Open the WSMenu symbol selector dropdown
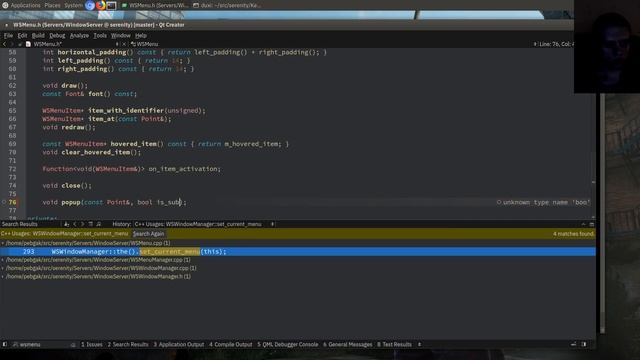 (144, 44)
